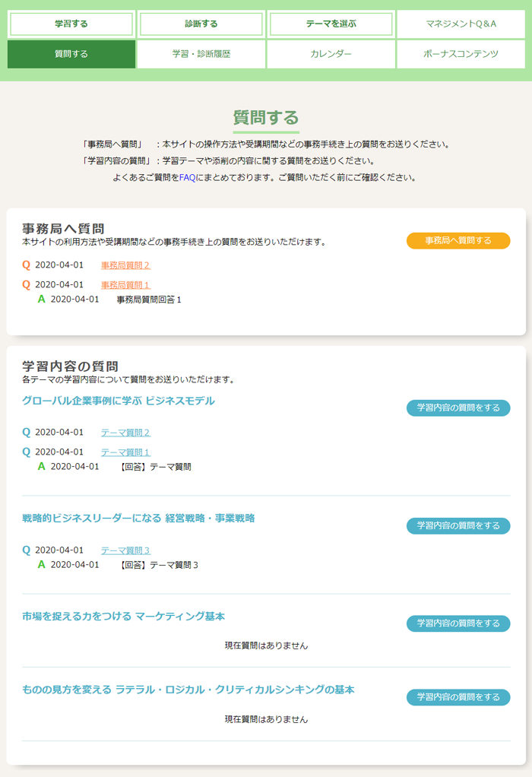Click the 質問する page title
The image size is (532, 777).
[x=266, y=118]
